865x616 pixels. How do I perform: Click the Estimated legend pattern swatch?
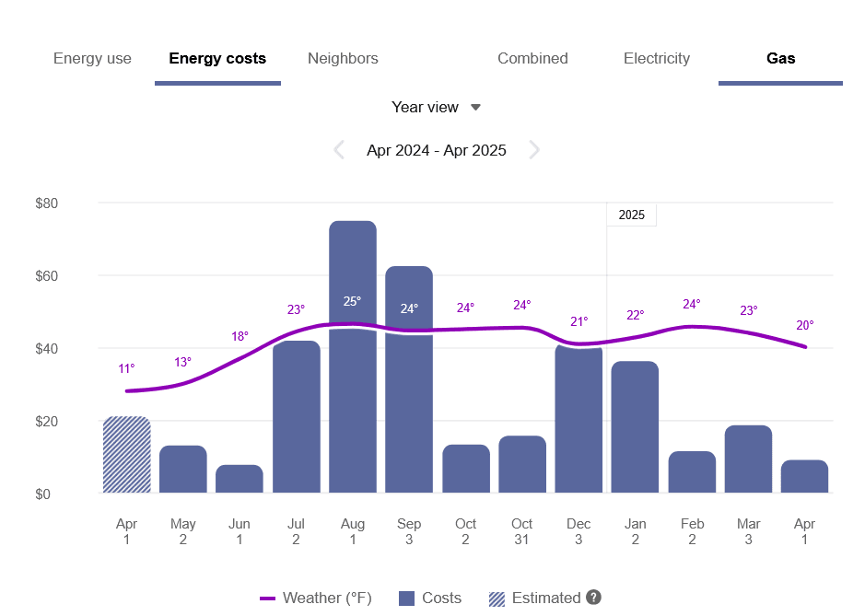[498, 598]
